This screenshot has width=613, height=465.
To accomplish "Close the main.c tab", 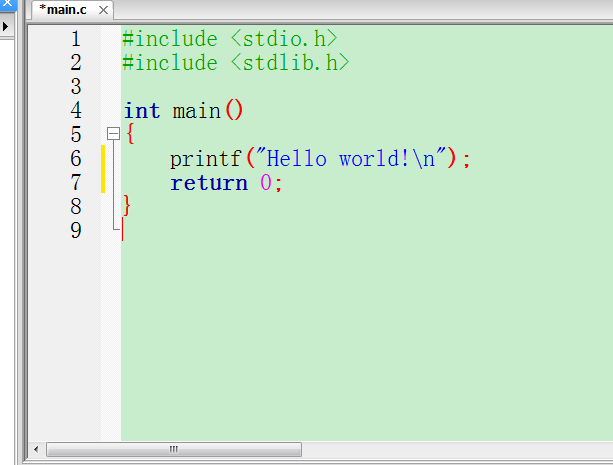I will coord(103,10).
